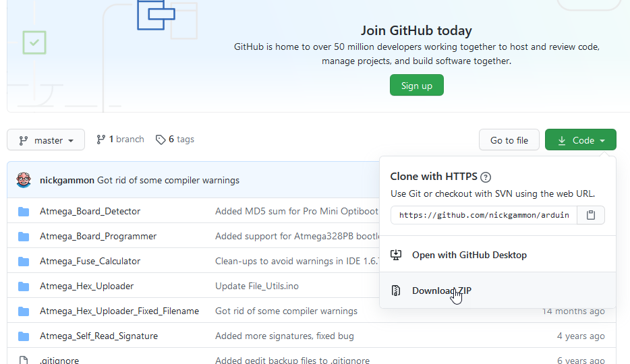Click folder icon next to Atmega_Board_Detector
Image resolution: width=630 pixels, height=364 pixels.
point(24,211)
